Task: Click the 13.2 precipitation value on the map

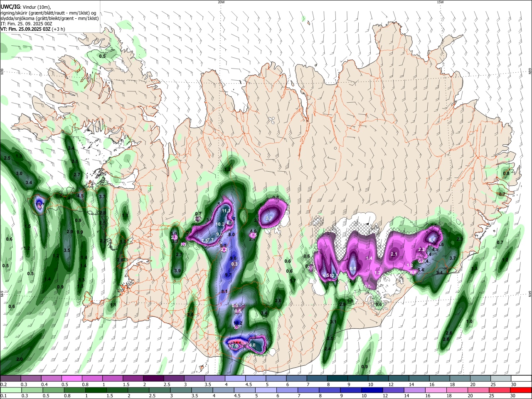Action: pyautogui.click(x=238, y=323)
